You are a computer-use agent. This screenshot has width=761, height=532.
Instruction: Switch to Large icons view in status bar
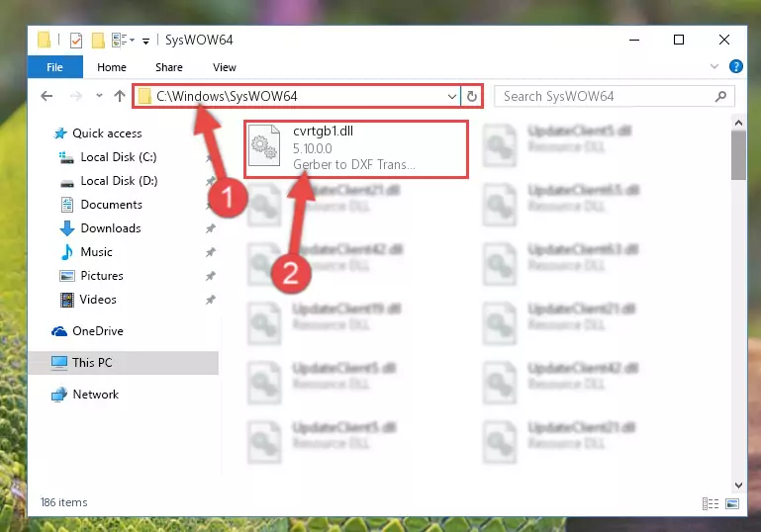tap(732, 504)
